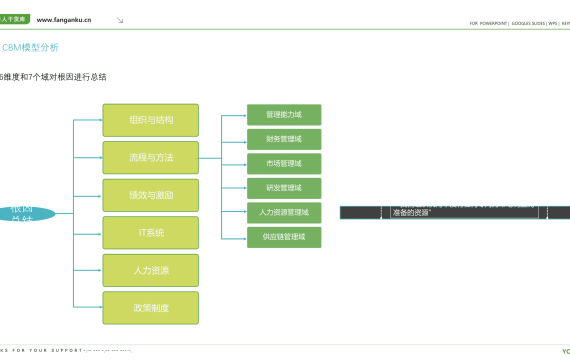This screenshot has height=360, width=570.
Task: Click the FOR POWERPOINT header text
Action: pyautogui.click(x=488, y=23)
